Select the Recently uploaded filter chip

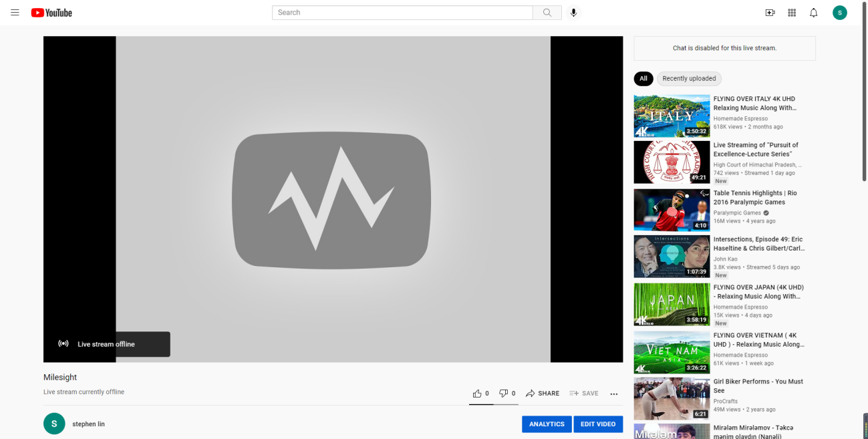click(689, 79)
